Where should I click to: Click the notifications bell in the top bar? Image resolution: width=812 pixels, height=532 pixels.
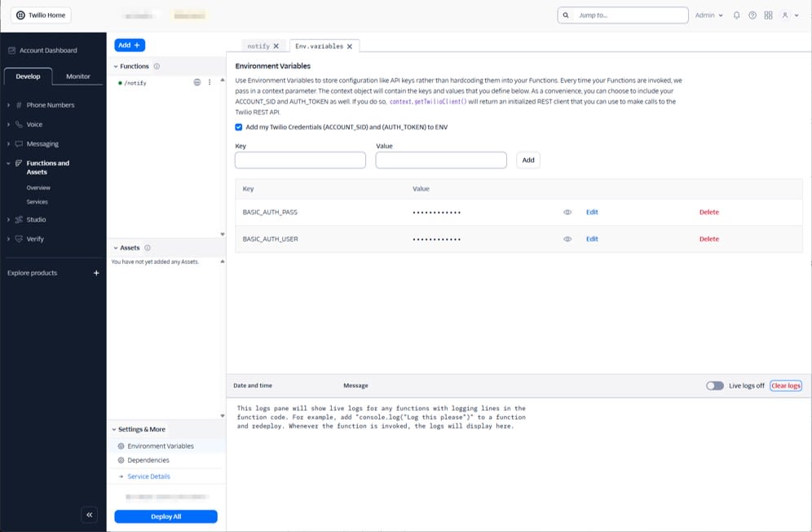737,15
